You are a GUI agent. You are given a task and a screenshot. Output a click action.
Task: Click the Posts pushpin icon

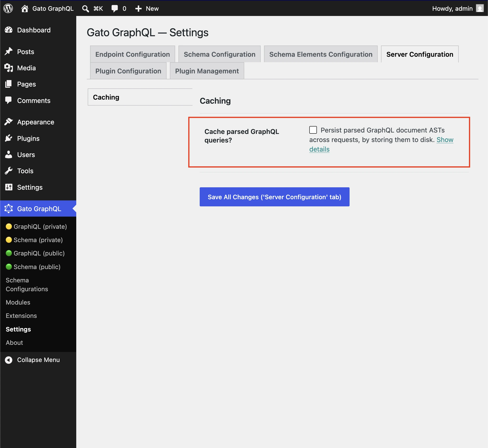[9, 52]
